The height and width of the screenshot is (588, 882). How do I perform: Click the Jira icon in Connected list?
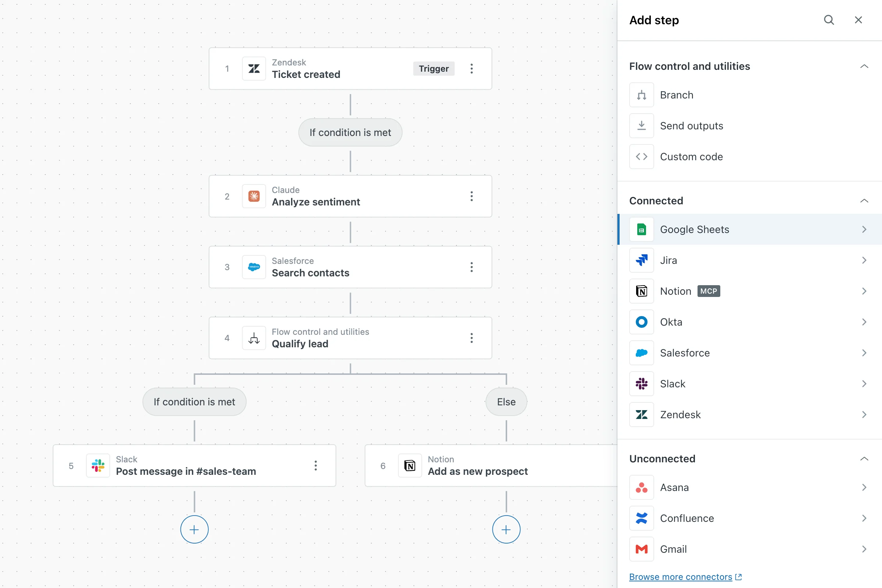coord(642,260)
